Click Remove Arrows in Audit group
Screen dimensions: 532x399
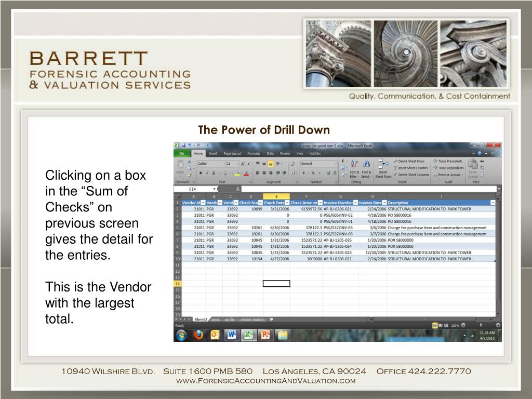click(x=448, y=175)
